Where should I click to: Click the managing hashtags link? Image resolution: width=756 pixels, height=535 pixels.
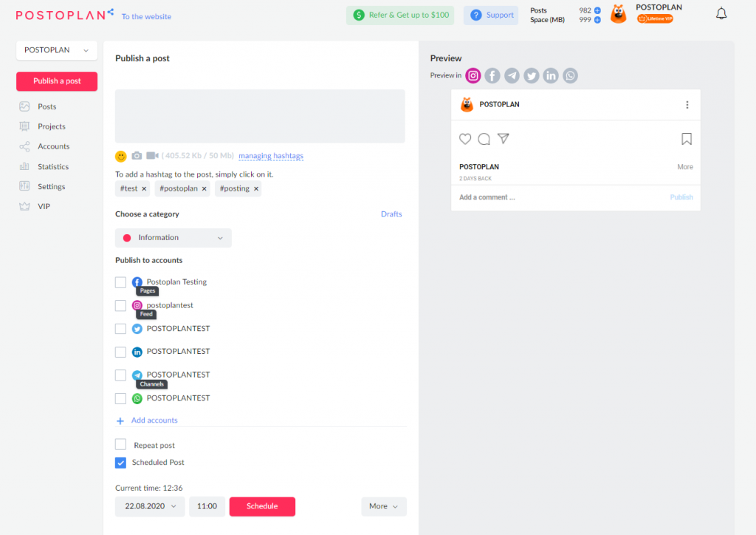point(271,156)
